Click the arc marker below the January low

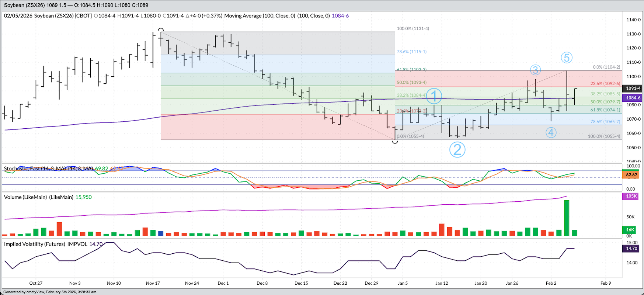(x=395, y=142)
